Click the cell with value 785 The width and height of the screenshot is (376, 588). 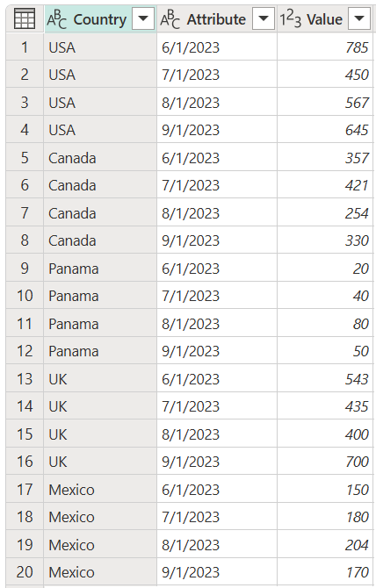(325, 47)
